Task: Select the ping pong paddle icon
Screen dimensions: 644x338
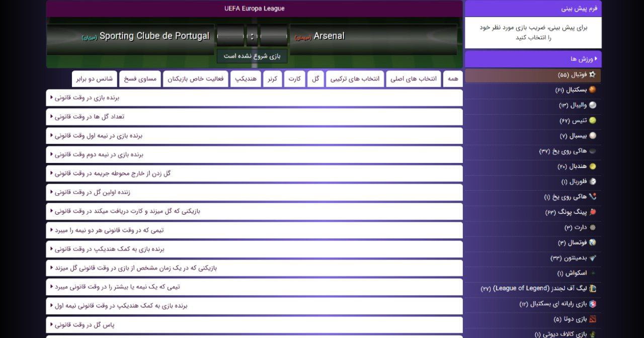Action: [x=592, y=212]
